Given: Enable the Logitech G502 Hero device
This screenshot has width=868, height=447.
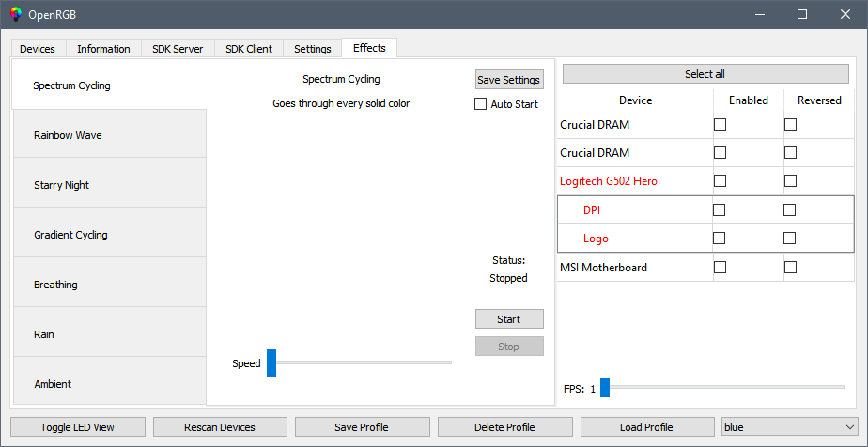Looking at the screenshot, I should coord(720,180).
